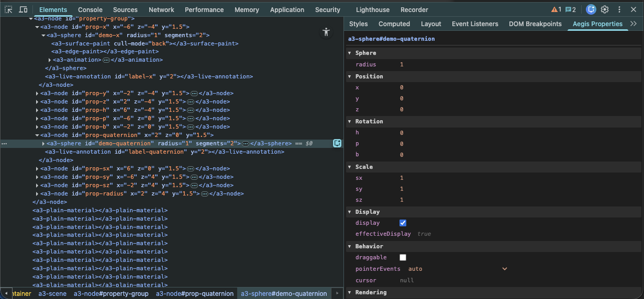This screenshot has width=644, height=299.
Task: Edit the Scale sy value
Action: coord(402,189)
